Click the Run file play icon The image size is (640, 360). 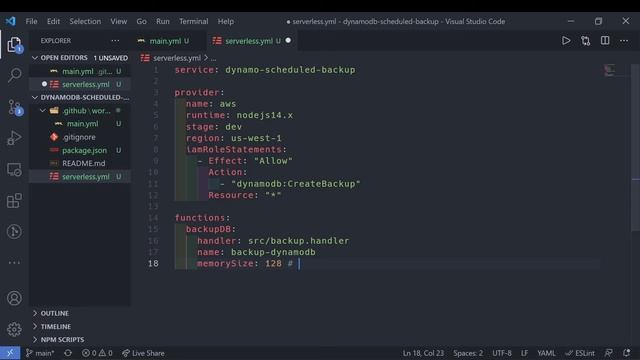tap(566, 41)
